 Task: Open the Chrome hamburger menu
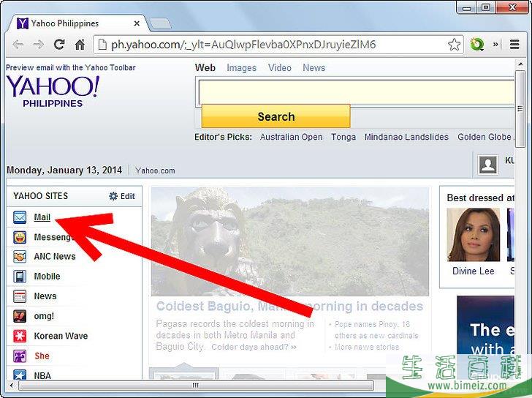tap(514, 45)
